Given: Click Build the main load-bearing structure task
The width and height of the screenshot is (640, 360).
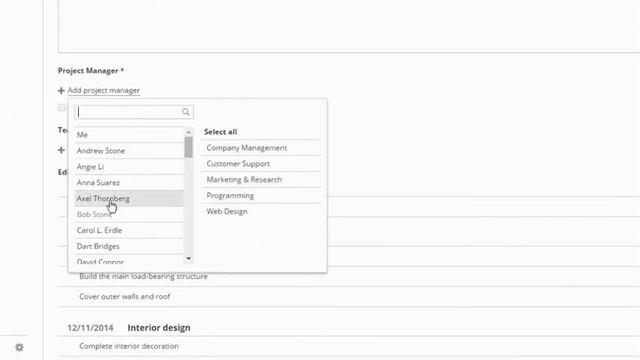Looking at the screenshot, I should 143,276.
